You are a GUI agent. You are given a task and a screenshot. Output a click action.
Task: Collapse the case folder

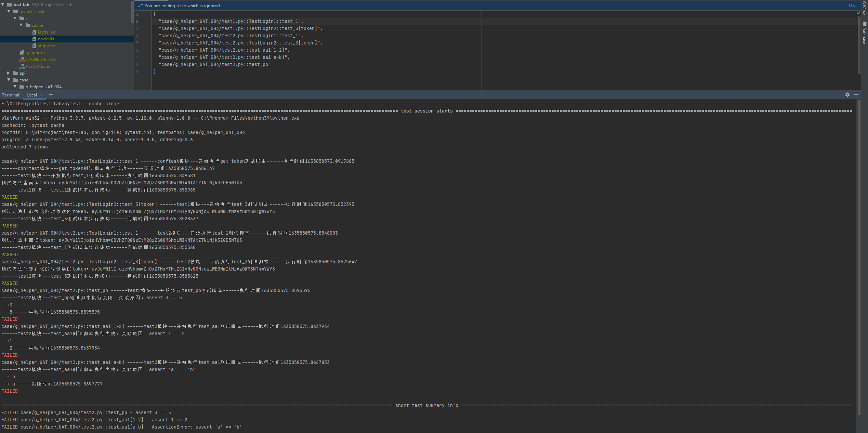point(9,80)
